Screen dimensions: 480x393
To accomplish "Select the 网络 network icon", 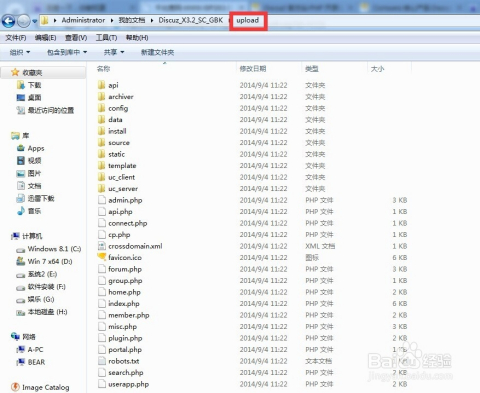I will point(15,337).
